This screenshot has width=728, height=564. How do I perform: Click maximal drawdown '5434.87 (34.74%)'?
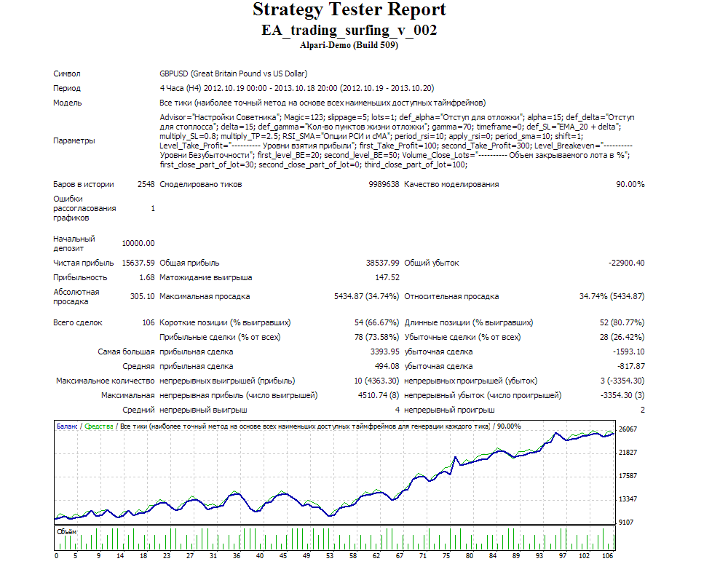(366, 296)
